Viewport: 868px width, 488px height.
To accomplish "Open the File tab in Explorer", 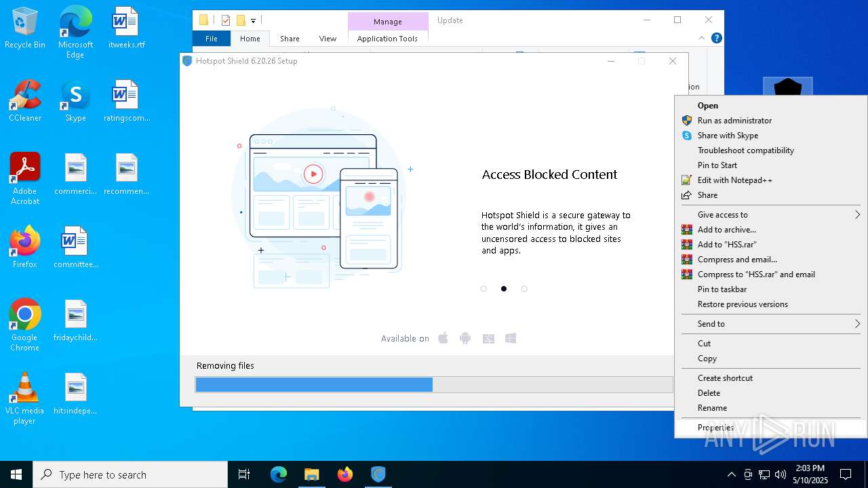I will (x=212, y=39).
